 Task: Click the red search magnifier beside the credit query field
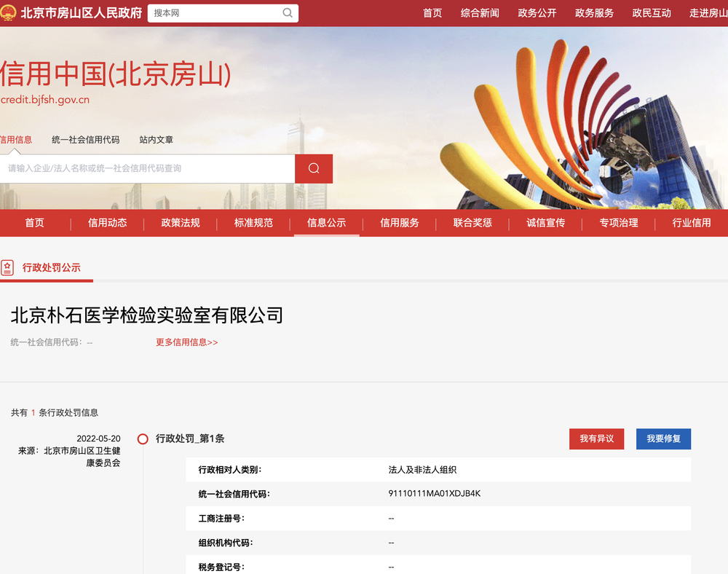point(313,168)
